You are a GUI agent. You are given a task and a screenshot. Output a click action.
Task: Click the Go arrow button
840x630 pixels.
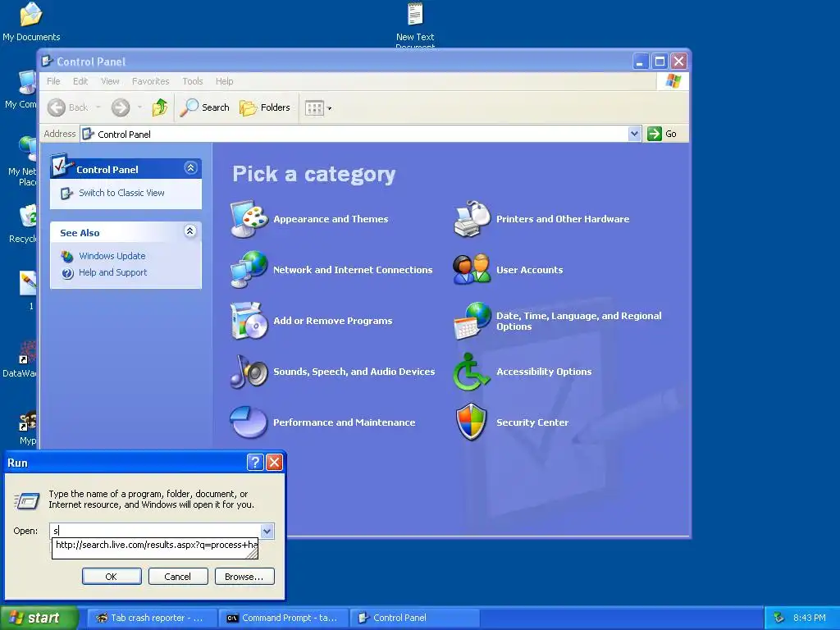pyautogui.click(x=662, y=134)
